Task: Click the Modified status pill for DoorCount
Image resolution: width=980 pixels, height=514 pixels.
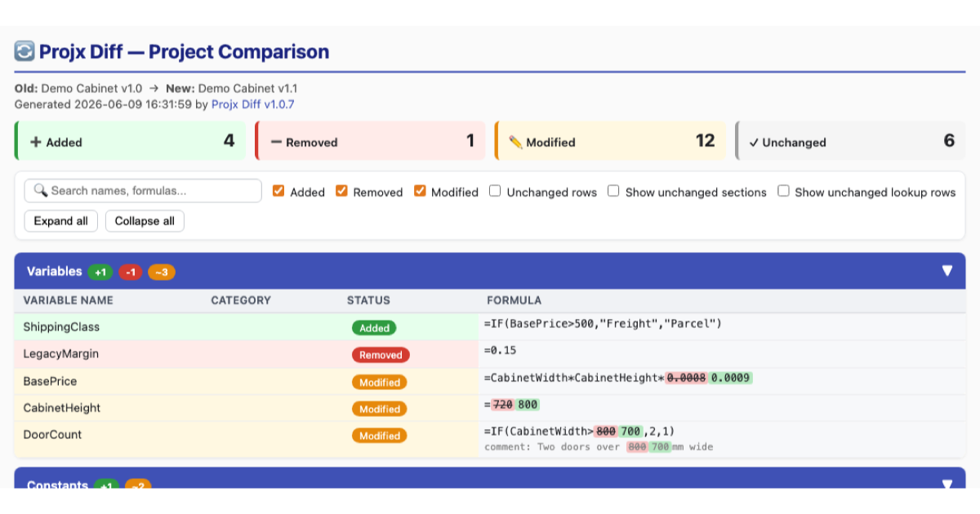Action: point(380,436)
